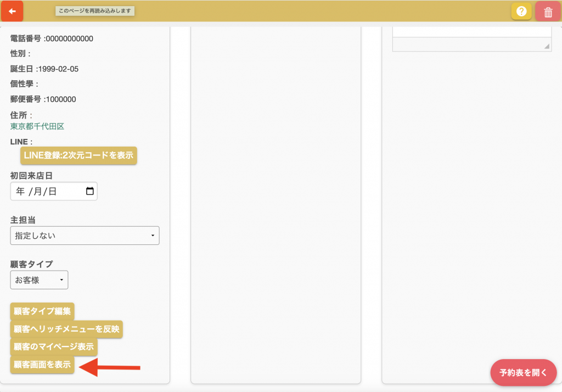The height and width of the screenshot is (392, 562).
Task: Click the このページを再読み込みします tooltip label
Action: point(95,10)
